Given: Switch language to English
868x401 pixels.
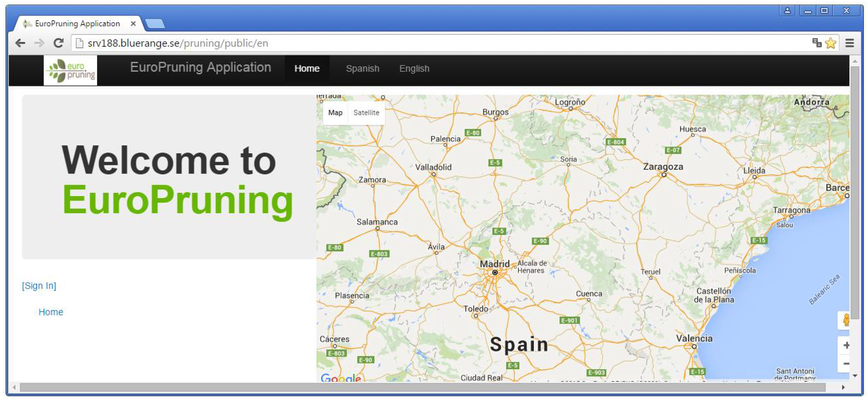Looking at the screenshot, I should 414,68.
